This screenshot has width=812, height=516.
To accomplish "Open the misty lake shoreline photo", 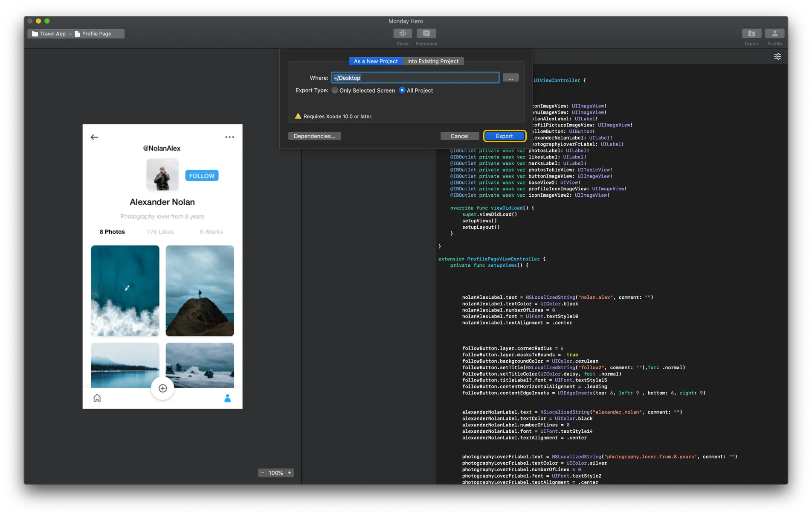I will tap(125, 365).
